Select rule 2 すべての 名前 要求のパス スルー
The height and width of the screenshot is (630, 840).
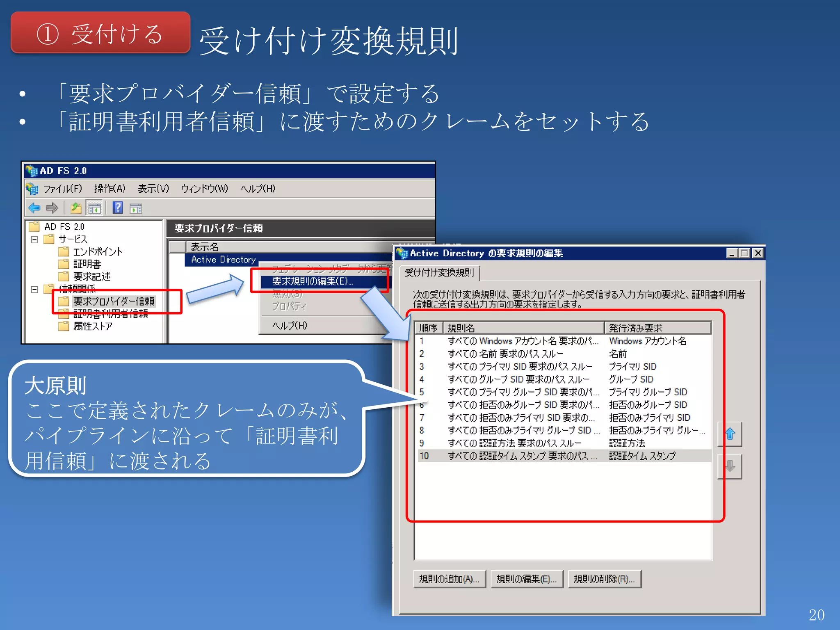[564, 354]
